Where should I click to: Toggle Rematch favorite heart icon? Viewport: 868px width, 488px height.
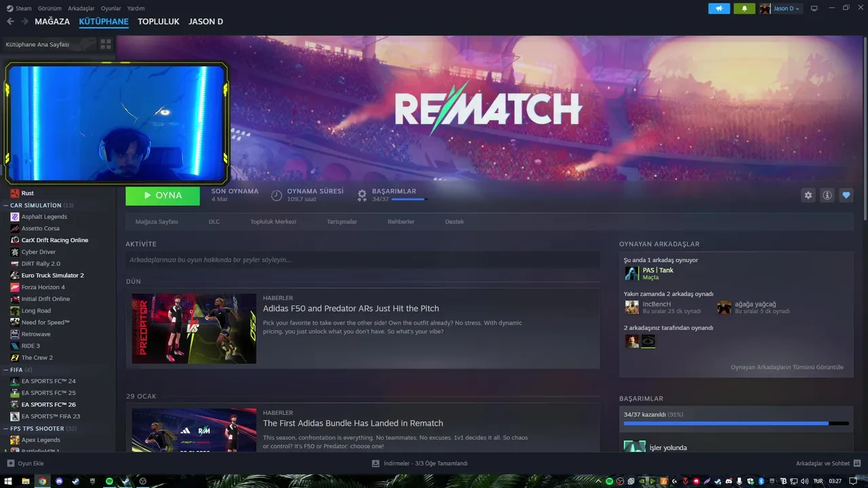(846, 195)
